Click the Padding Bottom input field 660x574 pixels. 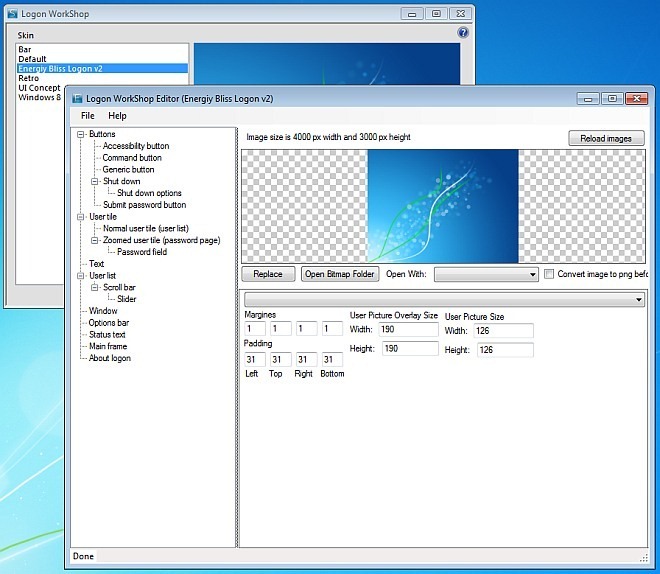[332, 359]
